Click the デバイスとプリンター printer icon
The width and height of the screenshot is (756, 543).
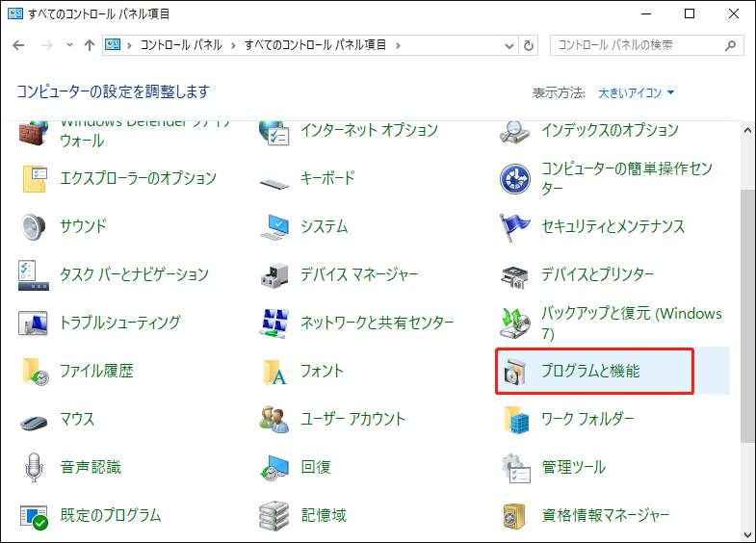[514, 277]
